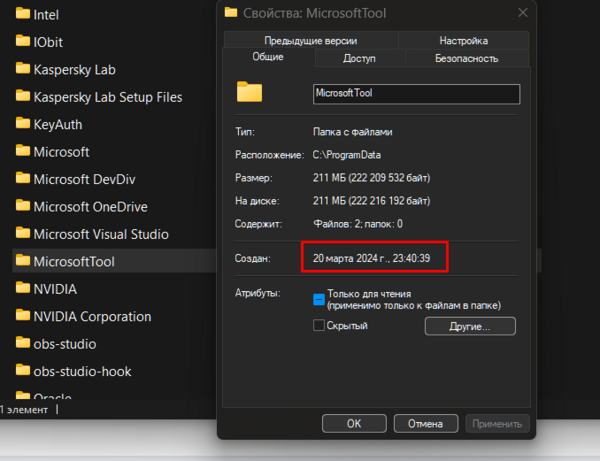The image size is (600, 461).
Task: Switch to the 'Безопасность' tab
Action: click(466, 59)
